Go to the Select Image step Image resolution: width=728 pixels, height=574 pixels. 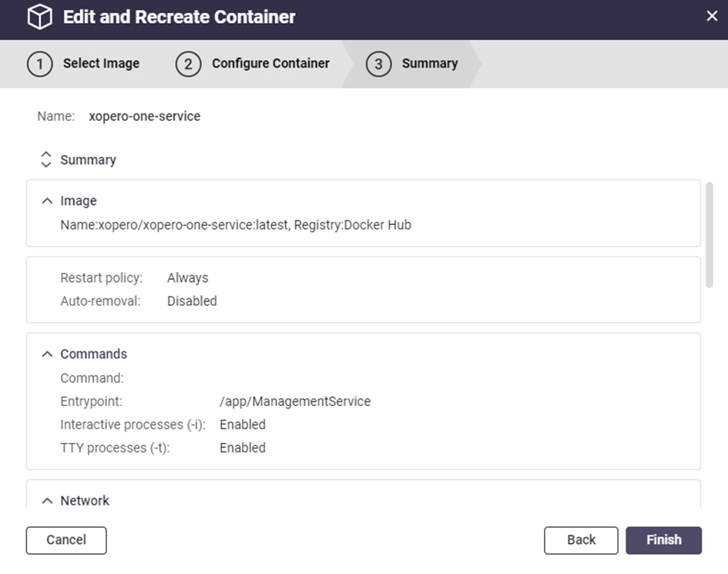pos(101,64)
